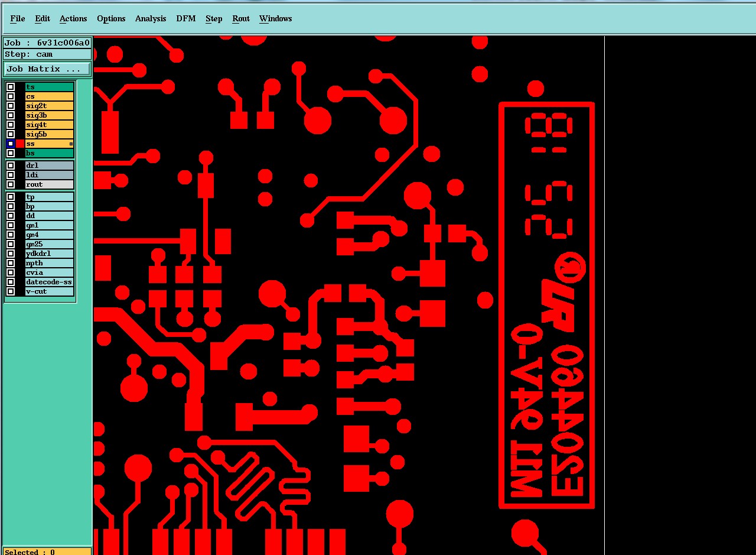Click the small marker icon on ss row
Viewport: 756px width, 555px height.
[71, 144]
